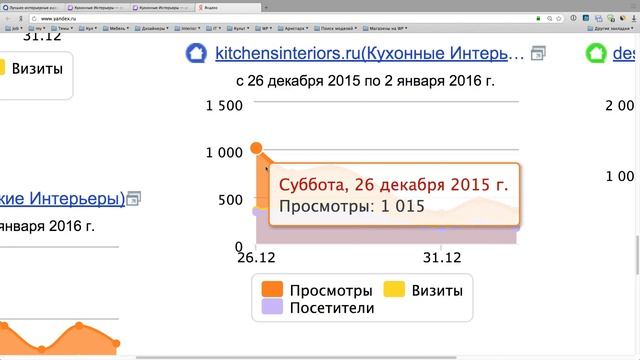Switch to the third 'Кухонные Интерьеры' tab
This screenshot has width=640, height=360.
[x=163, y=8]
